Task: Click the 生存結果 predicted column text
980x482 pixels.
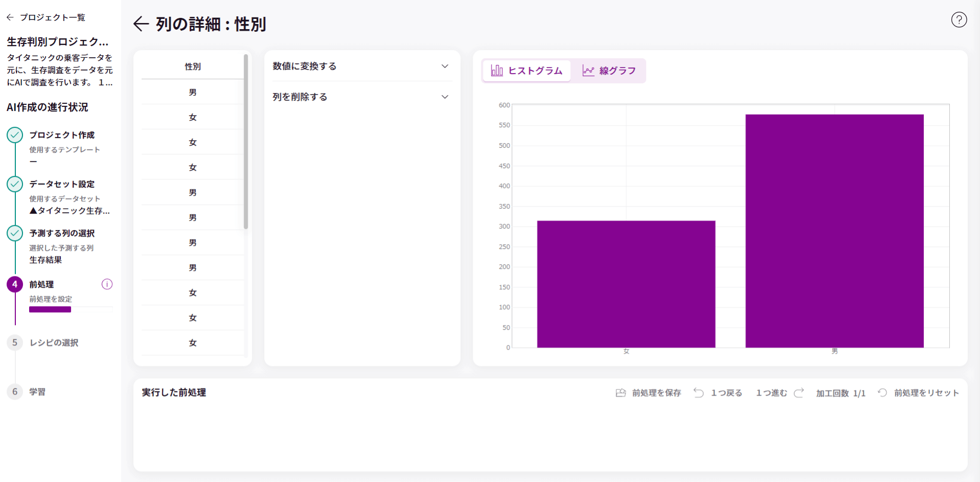Action: tap(45, 260)
